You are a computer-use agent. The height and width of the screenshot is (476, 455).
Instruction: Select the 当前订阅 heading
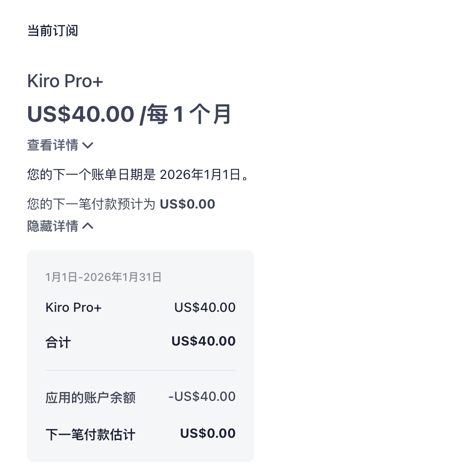pos(53,30)
